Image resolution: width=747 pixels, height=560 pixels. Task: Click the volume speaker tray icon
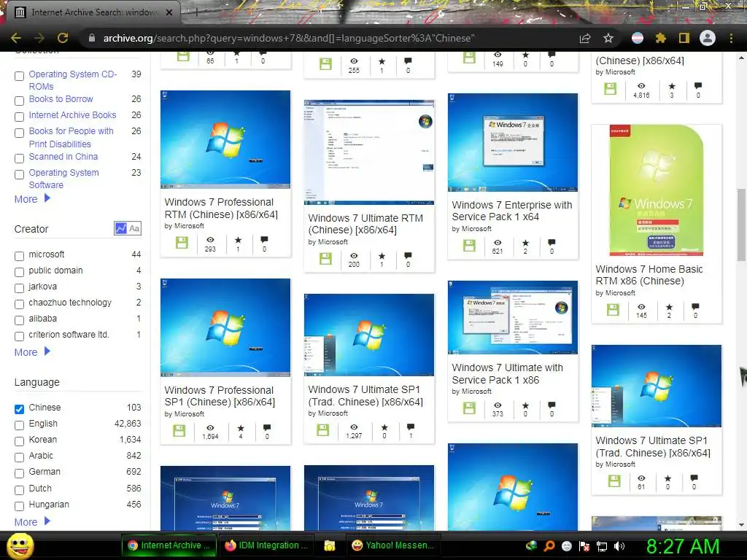click(x=620, y=546)
